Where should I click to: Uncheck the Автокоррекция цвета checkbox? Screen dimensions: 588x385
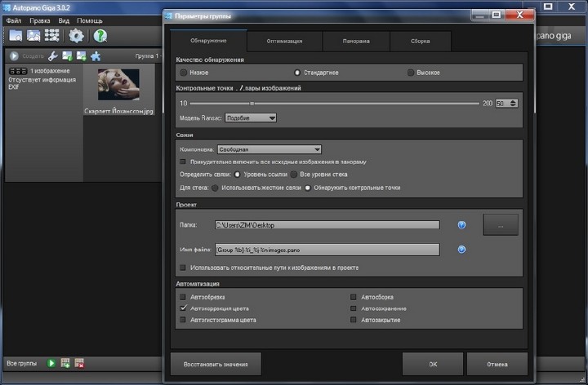183,308
